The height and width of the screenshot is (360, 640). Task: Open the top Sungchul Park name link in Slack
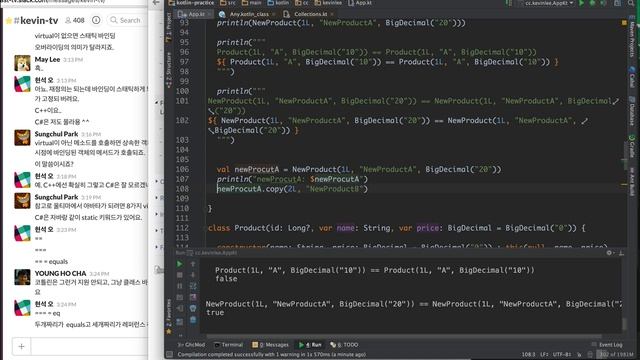[56, 134]
